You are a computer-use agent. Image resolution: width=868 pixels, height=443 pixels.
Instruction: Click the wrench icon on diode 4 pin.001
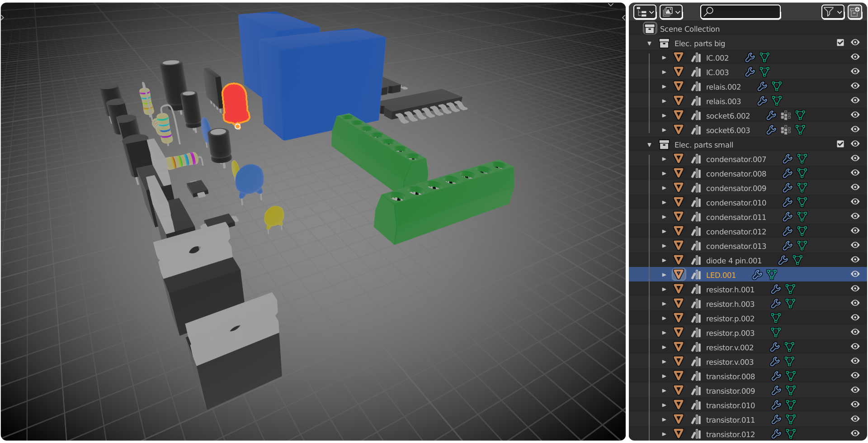click(x=783, y=260)
